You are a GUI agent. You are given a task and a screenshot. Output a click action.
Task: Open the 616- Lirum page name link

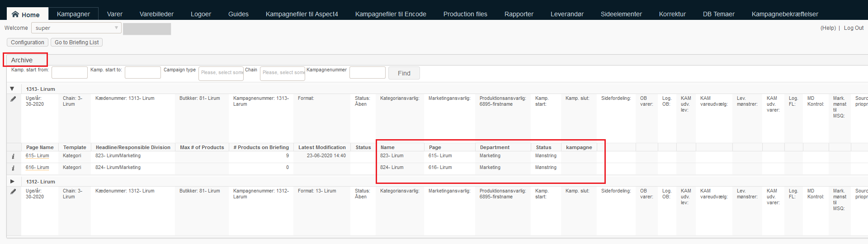click(38, 168)
